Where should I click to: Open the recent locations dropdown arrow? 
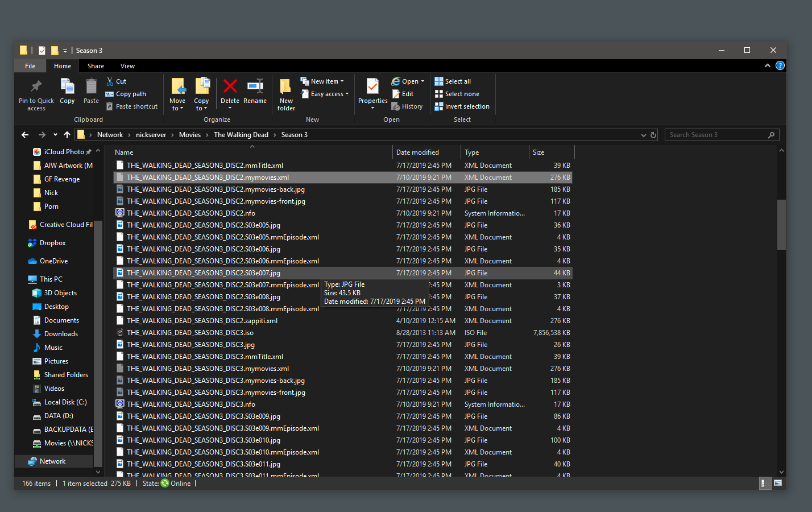click(55, 135)
